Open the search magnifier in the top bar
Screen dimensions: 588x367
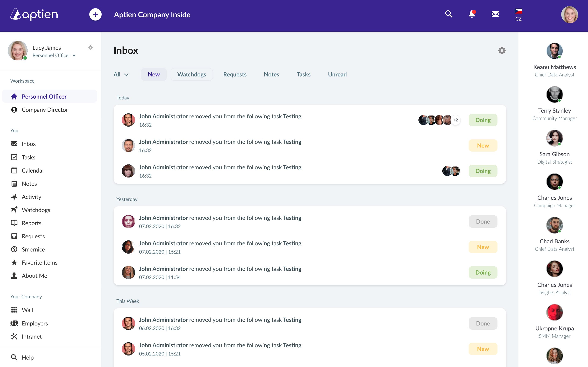(x=449, y=14)
